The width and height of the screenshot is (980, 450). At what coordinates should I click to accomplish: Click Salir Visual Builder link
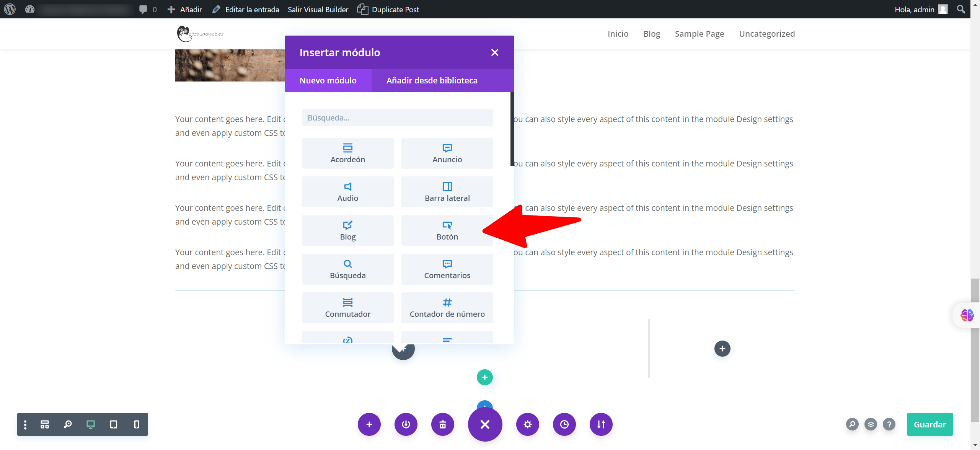318,9
